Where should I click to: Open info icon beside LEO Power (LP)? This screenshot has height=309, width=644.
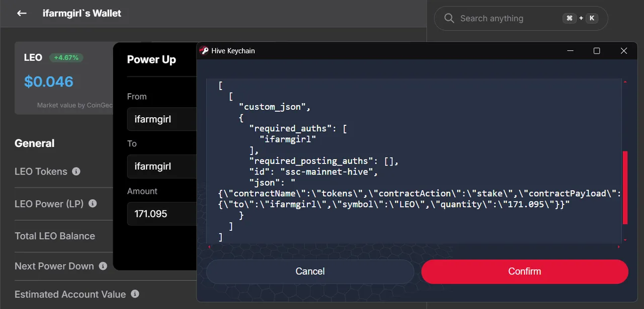point(93,204)
